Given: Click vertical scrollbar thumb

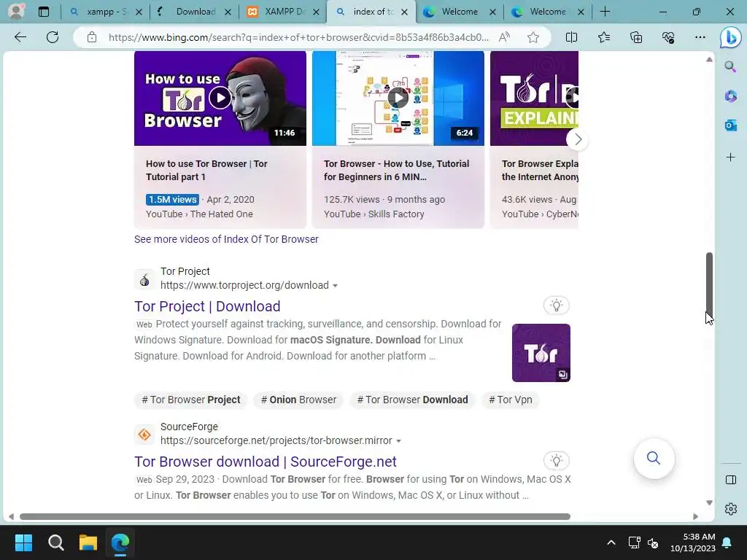Looking at the screenshot, I should click(709, 284).
